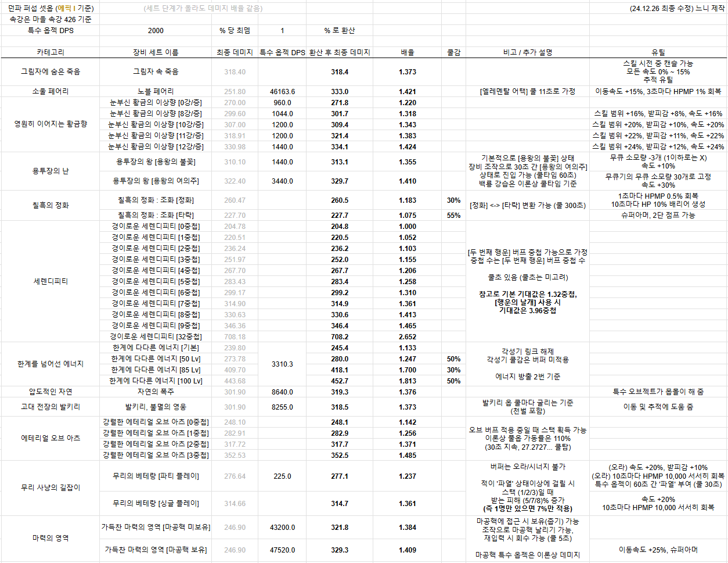
Task: Click the '비고 / 추가 설명' header cell
Action: click(527, 52)
